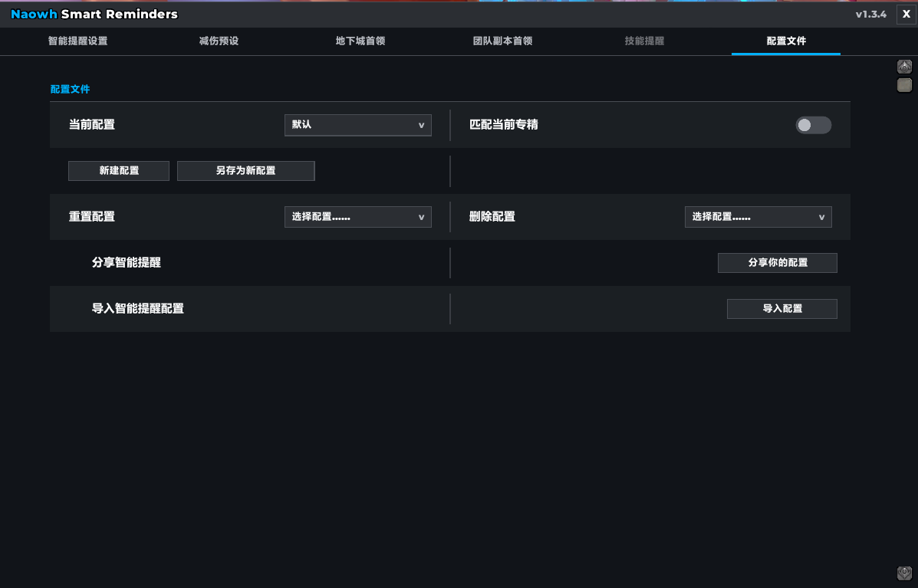Close the Smart Reminders window with X
Image resolution: width=918 pixels, height=588 pixels.
[x=906, y=14]
